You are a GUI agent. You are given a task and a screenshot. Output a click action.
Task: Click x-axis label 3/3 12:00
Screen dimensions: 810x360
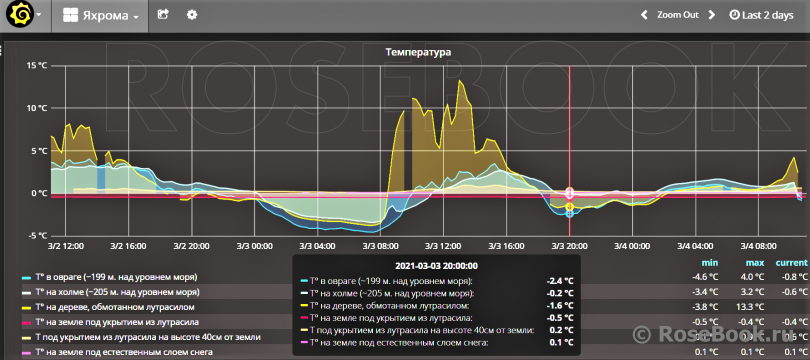pyautogui.click(x=443, y=246)
